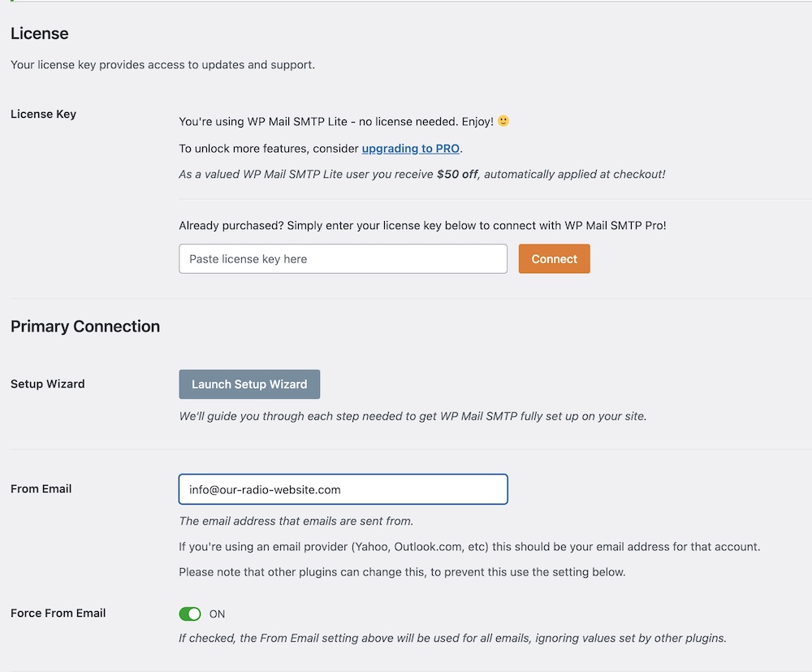Click the "email address that emails are sent from" hint
The width and height of the screenshot is (812, 672).
point(296,521)
